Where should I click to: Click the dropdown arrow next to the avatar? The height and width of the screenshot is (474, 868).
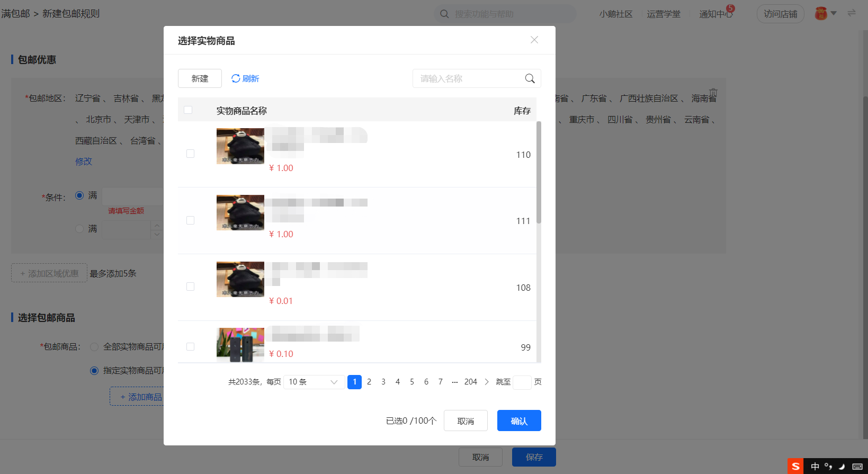(834, 13)
